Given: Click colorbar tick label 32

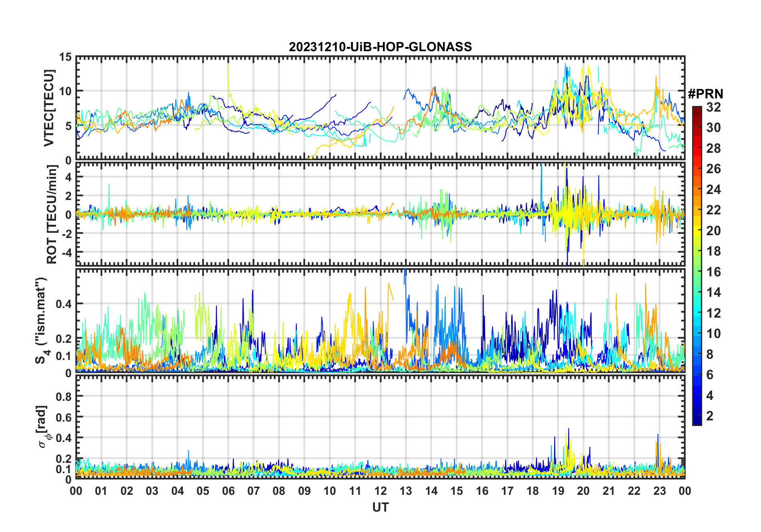Looking at the screenshot, I should point(713,107).
